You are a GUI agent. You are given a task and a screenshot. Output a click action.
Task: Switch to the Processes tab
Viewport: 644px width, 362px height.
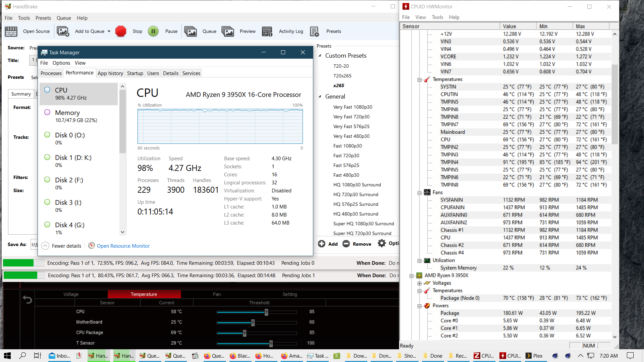click(51, 73)
